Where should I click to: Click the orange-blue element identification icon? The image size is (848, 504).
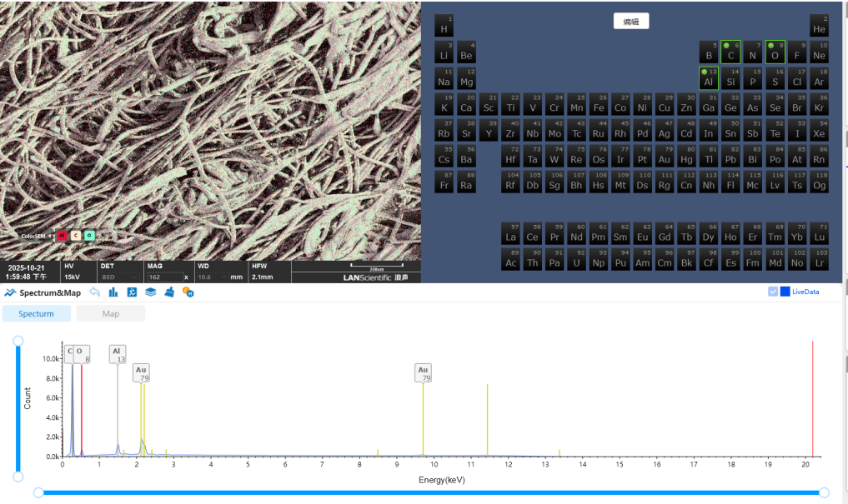pos(188,292)
